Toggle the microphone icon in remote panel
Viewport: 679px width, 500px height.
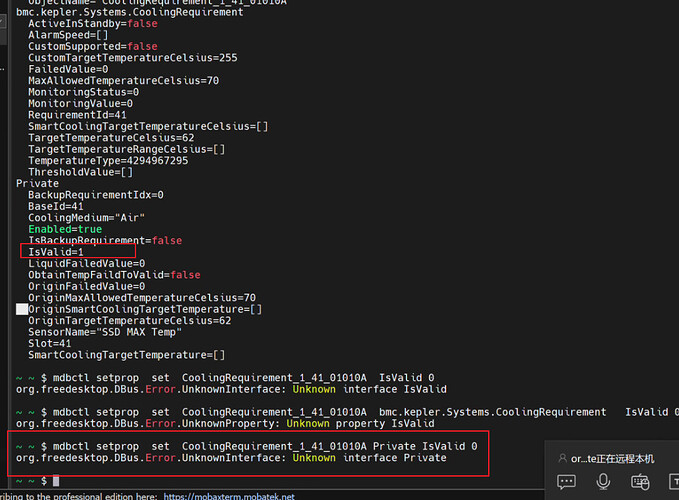(603, 481)
